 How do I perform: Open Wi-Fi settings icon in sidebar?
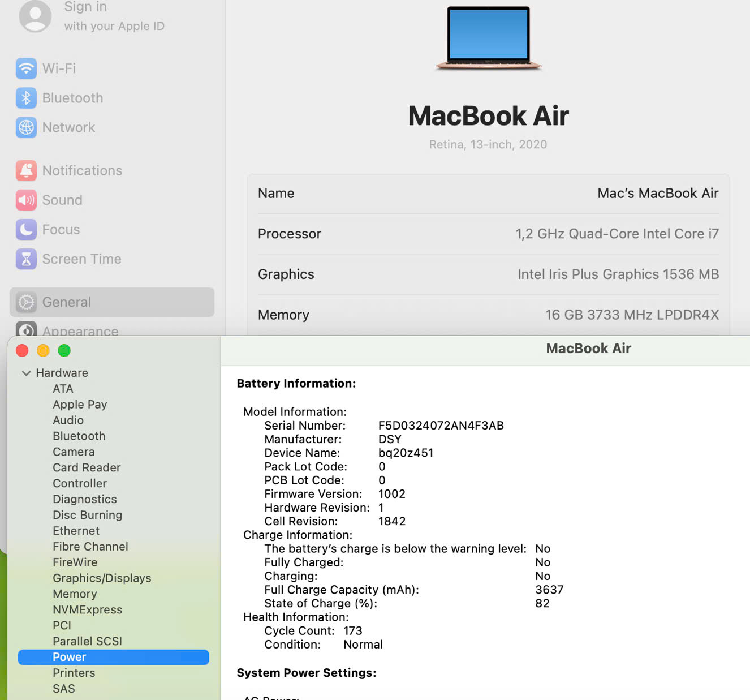click(x=26, y=68)
